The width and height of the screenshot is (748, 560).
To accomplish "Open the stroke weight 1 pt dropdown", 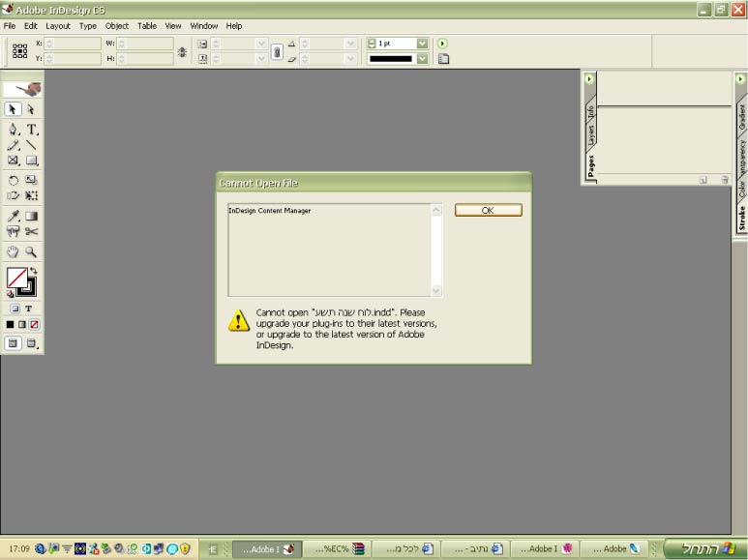I will 422,44.
